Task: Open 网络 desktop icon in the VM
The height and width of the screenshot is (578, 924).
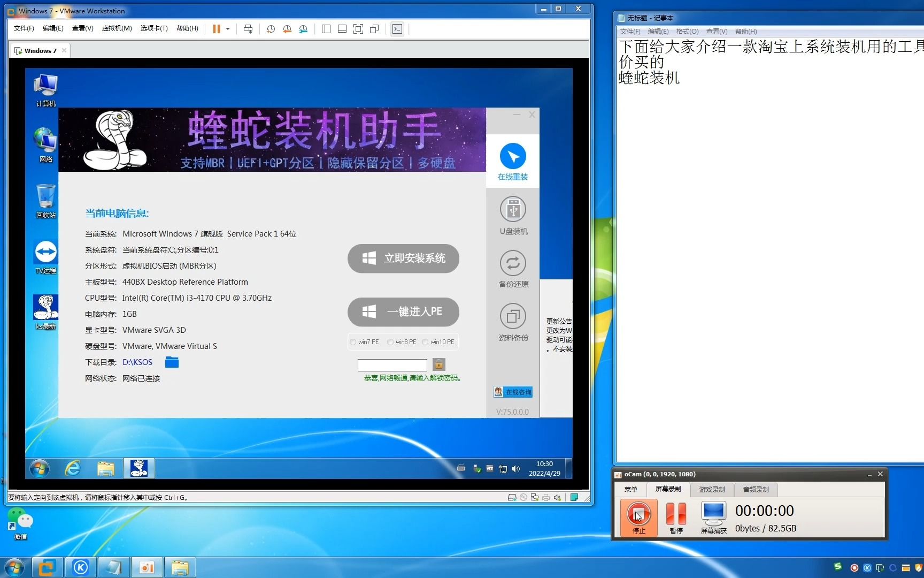Action: [45, 146]
